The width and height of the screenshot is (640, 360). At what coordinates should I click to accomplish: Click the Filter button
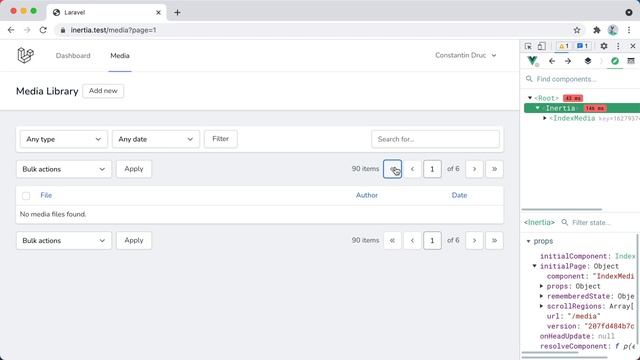tap(220, 139)
